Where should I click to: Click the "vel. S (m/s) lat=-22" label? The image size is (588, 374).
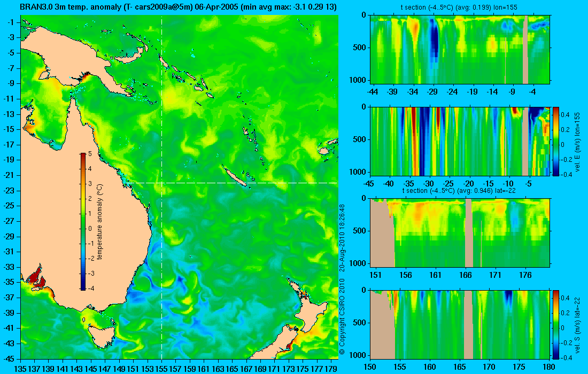click(578, 324)
